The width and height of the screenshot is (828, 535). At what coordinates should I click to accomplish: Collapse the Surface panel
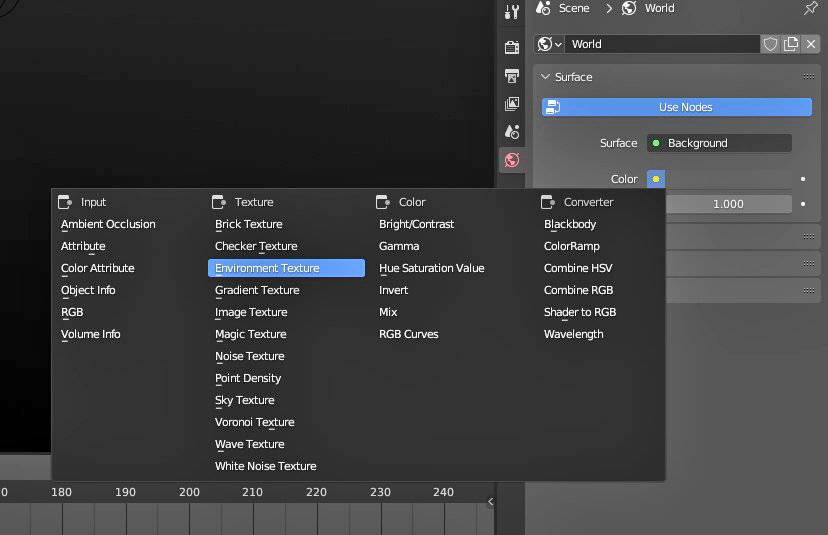click(566, 77)
